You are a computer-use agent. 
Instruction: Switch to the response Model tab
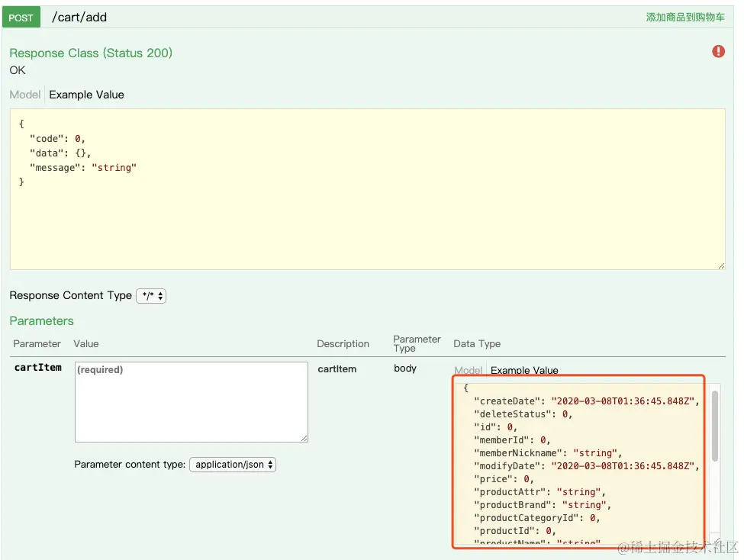point(24,95)
